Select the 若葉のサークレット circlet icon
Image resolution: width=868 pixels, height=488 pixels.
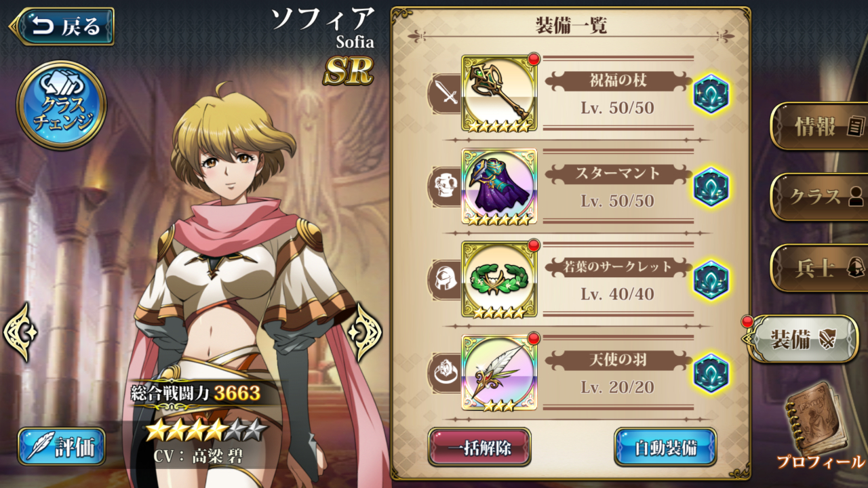point(499,279)
